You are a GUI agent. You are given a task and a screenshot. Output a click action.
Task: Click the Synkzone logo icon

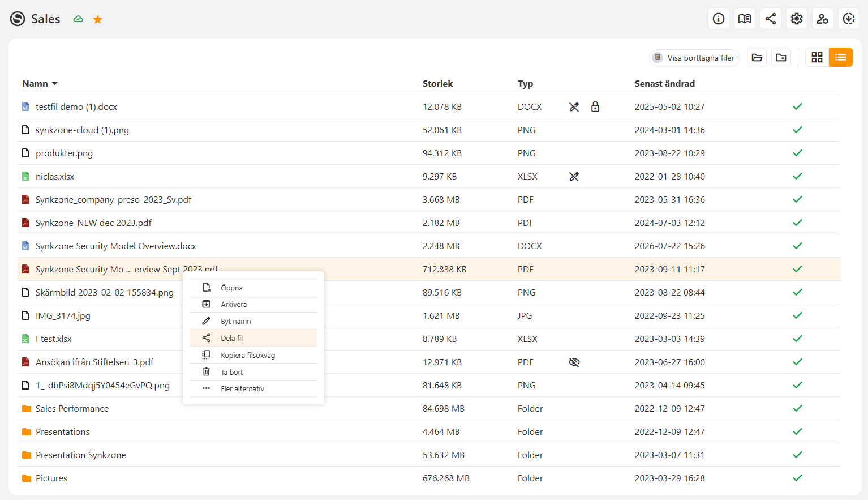pos(18,19)
